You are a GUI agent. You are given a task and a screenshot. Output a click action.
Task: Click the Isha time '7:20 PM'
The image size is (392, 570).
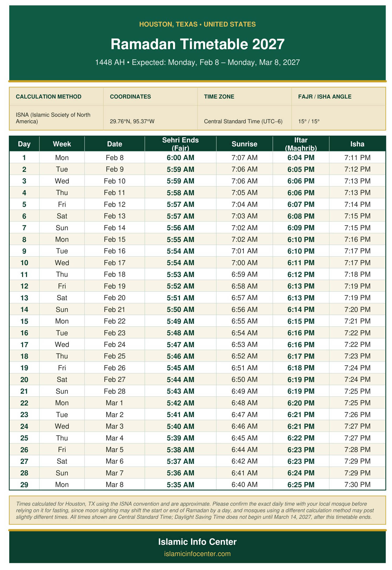pos(357,309)
